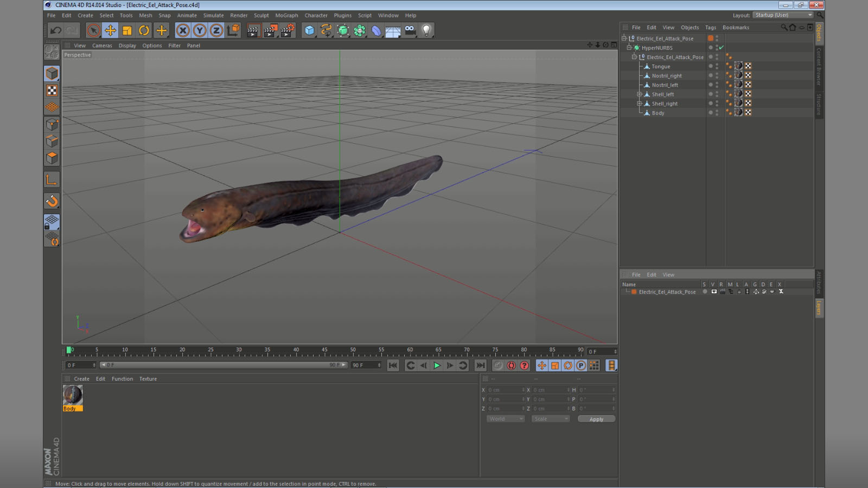The width and height of the screenshot is (868, 488).
Task: Select the Tongue object
Action: [661, 67]
